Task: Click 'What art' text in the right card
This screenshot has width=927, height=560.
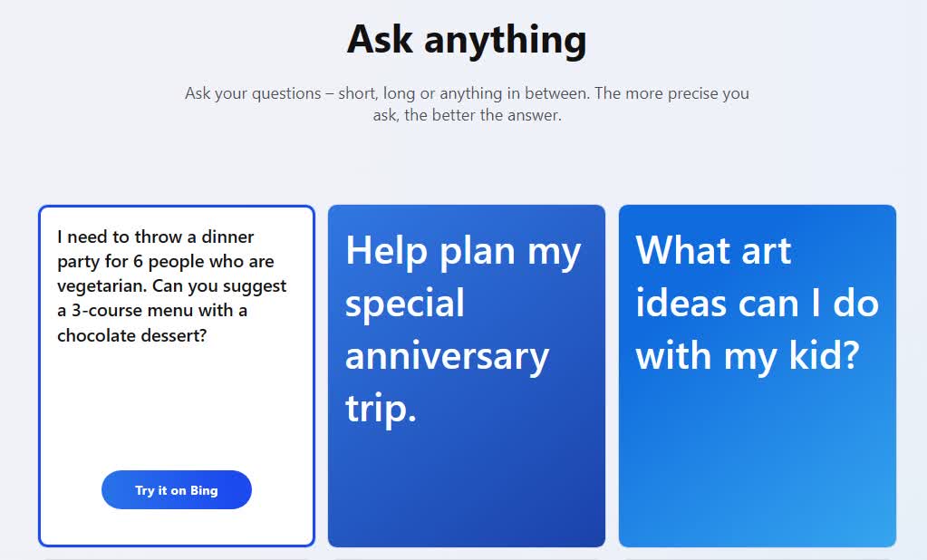Action: [x=713, y=251]
